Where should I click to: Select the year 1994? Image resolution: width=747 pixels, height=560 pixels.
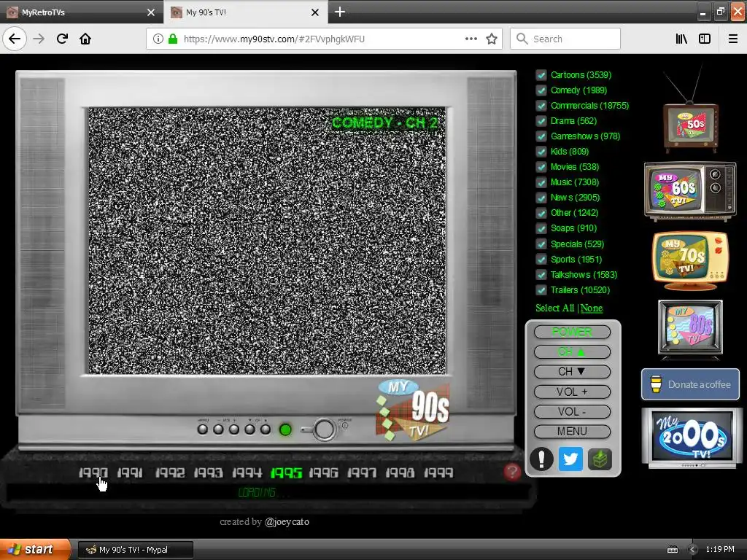(247, 472)
